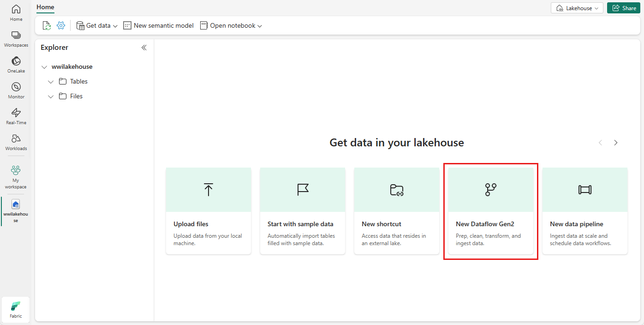Open the Open notebook dropdown arrow
The height and width of the screenshot is (325, 644).
(x=260, y=26)
